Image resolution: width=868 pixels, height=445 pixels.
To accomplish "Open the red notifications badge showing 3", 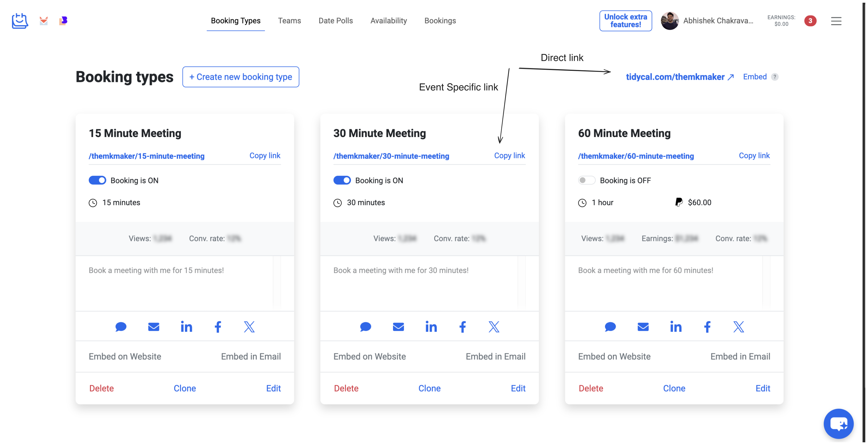I will pyautogui.click(x=810, y=21).
